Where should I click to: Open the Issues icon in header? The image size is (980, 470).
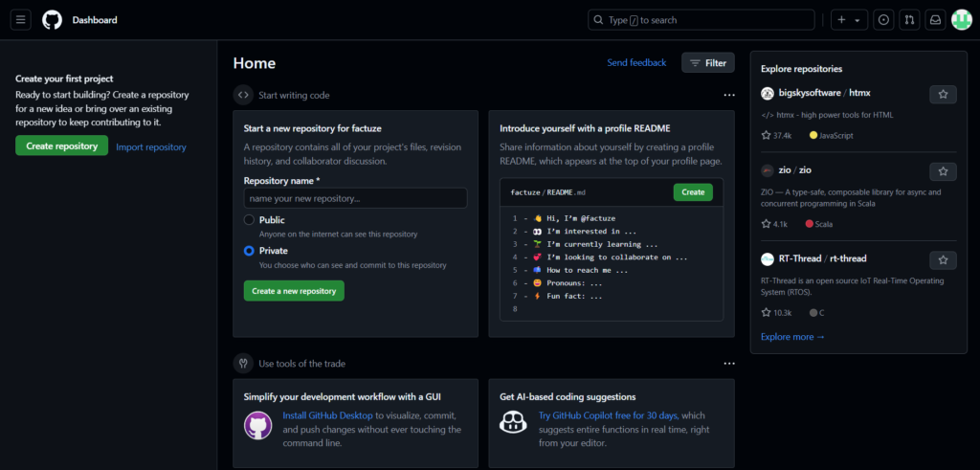pyautogui.click(x=882, y=20)
